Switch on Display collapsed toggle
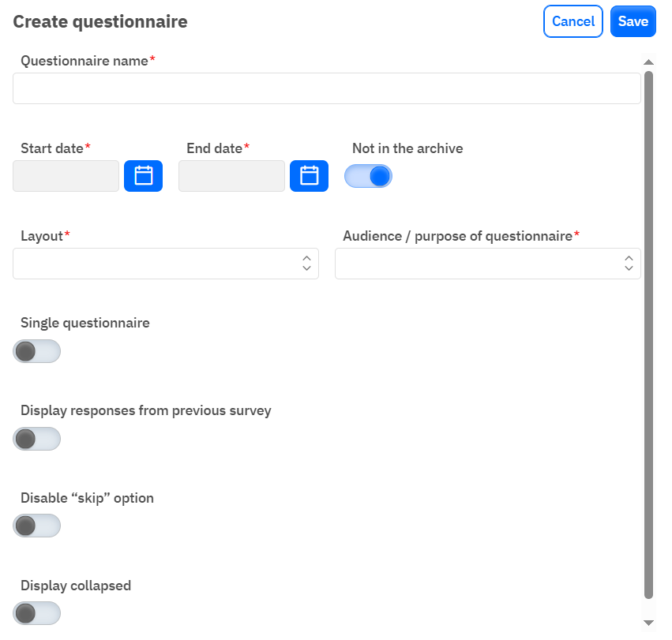The height and width of the screenshot is (640, 672). coord(36,613)
